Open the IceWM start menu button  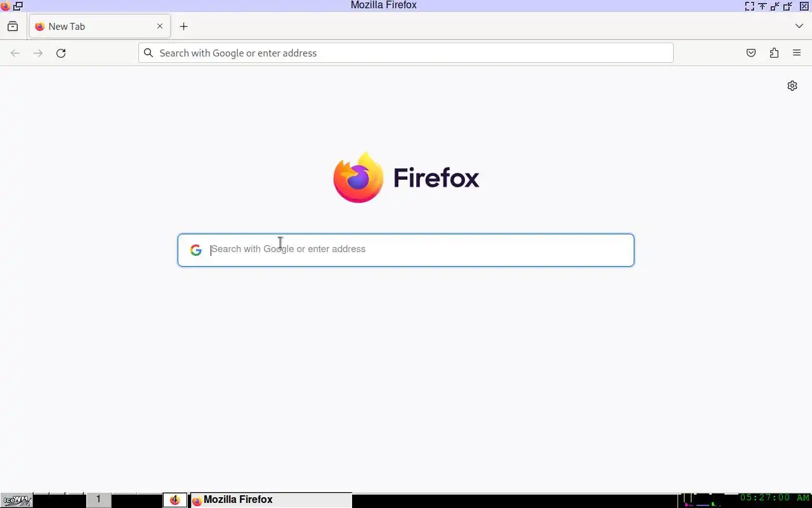(x=16, y=500)
